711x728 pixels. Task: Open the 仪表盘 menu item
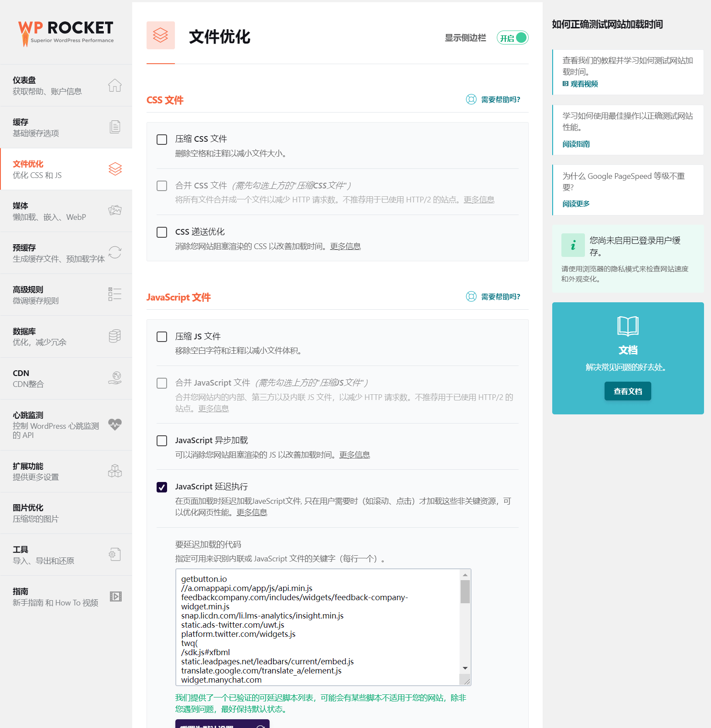click(x=66, y=85)
